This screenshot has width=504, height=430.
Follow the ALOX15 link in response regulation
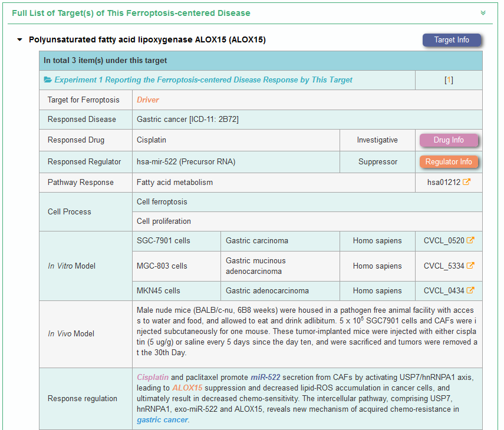coord(187,388)
